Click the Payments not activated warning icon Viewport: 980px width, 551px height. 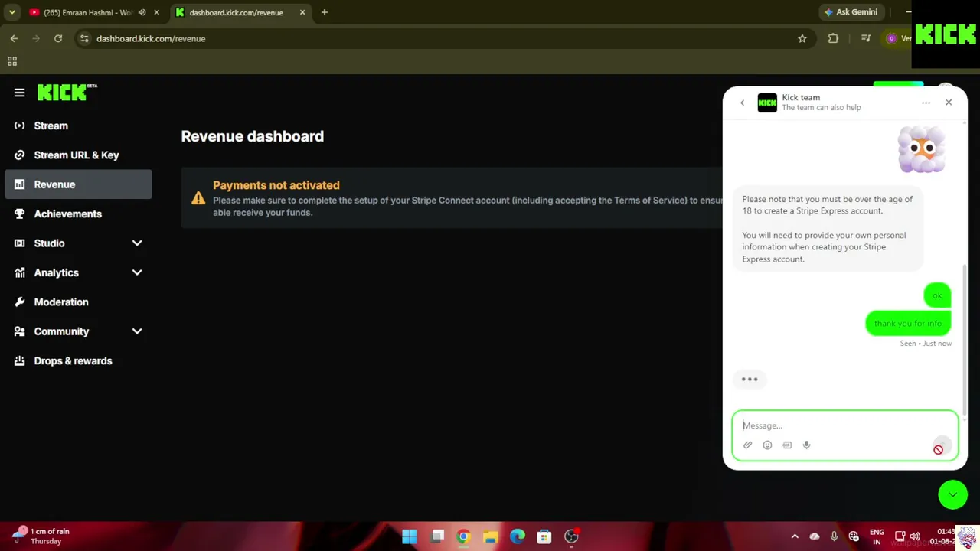tap(198, 198)
